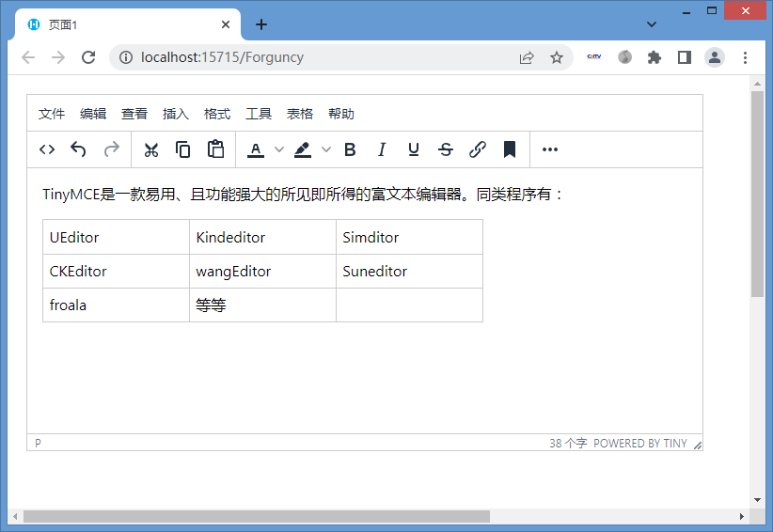773x532 pixels.
Task: Expand the highlight color dropdown arrow
Action: [326, 149]
